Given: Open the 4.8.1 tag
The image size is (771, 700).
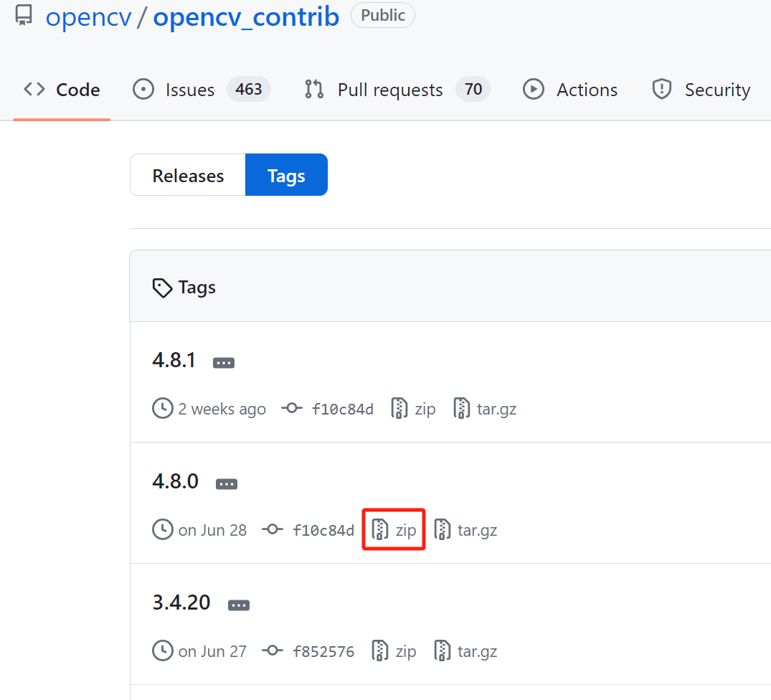Looking at the screenshot, I should click(174, 360).
